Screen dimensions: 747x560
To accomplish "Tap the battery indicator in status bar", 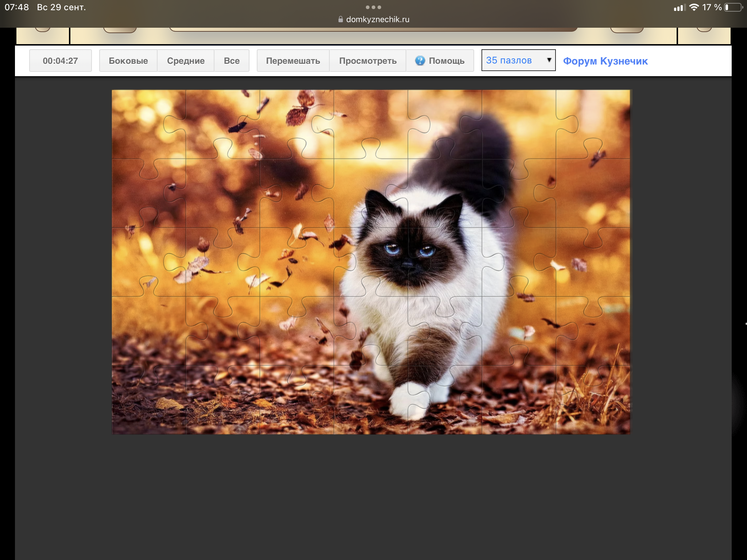I will (734, 7).
